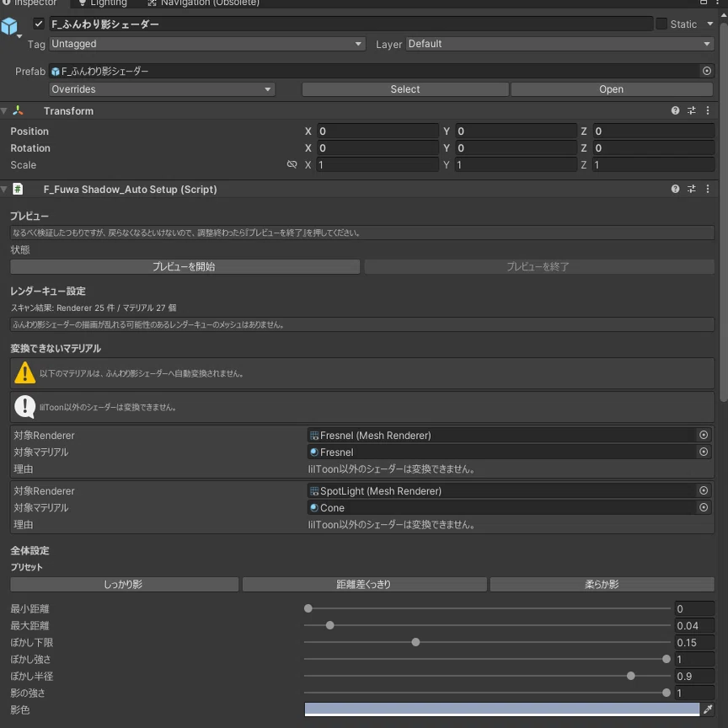Viewport: 728px width, 728px height.
Task: Click Fresnel material object picker circle
Action: pyautogui.click(x=704, y=452)
